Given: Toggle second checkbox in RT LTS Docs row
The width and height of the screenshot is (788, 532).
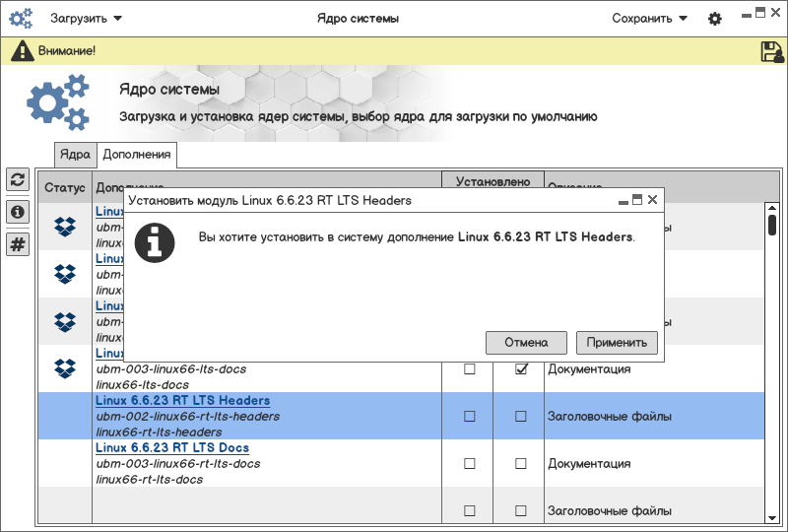Looking at the screenshot, I should tap(521, 464).
